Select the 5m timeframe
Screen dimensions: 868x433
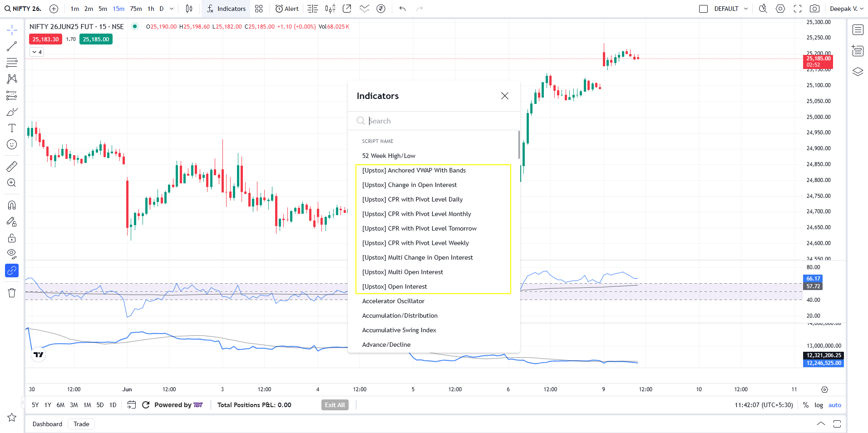103,9
